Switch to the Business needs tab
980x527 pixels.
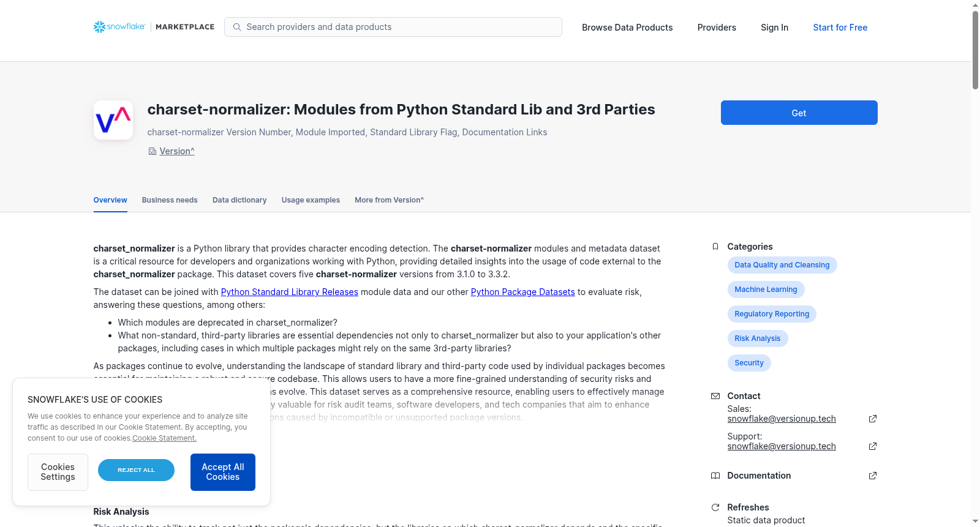pos(170,200)
